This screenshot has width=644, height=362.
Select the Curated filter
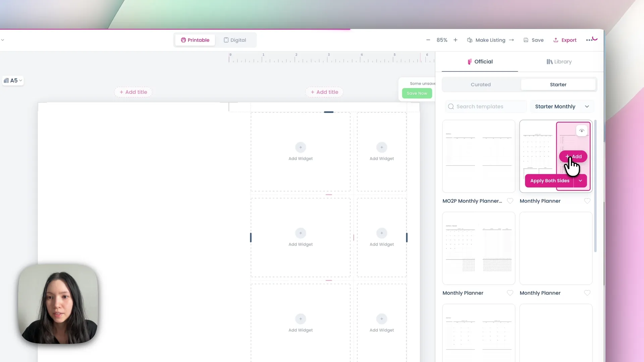tap(481, 84)
